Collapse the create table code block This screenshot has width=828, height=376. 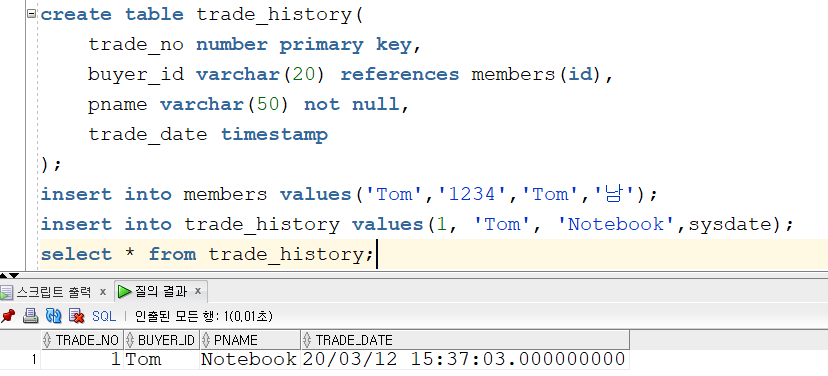(x=32, y=14)
